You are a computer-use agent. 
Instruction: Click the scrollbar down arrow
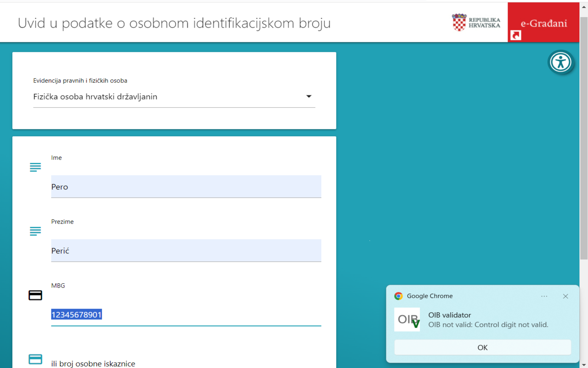584,365
